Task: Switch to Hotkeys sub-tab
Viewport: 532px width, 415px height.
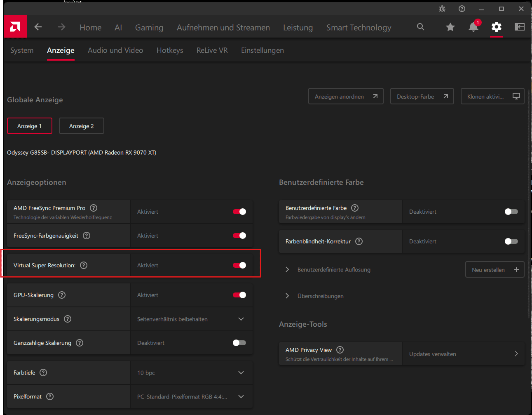Action: [x=170, y=50]
